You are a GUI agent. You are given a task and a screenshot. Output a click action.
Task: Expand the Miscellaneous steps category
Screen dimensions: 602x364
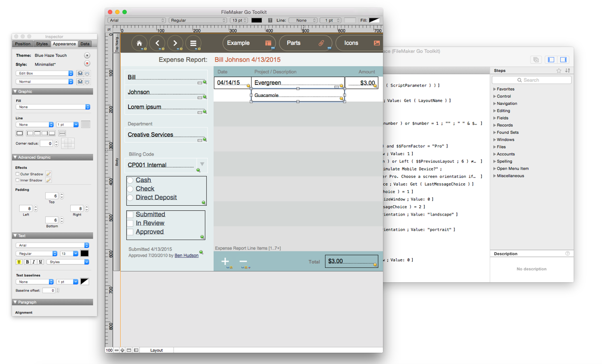coord(495,176)
